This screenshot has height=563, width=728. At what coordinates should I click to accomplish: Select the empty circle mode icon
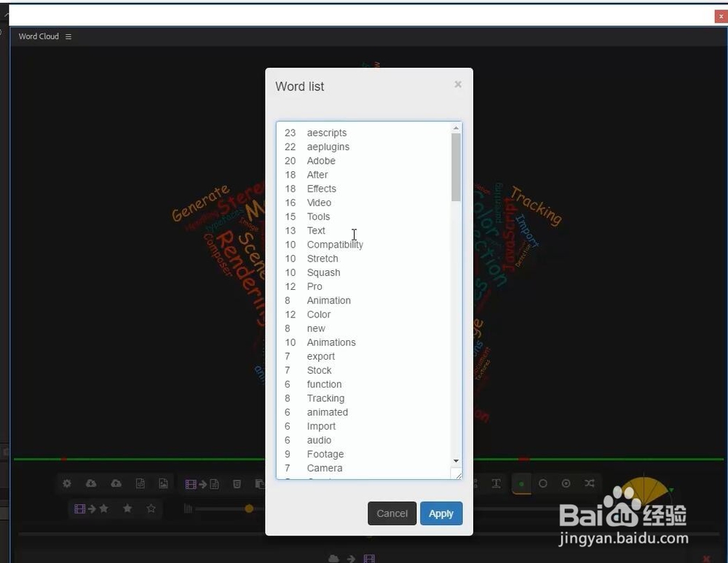[543, 484]
